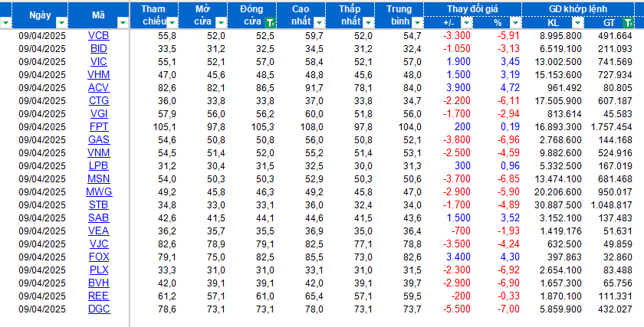Select MWG's KL value 20.206.600
Image resolution: width=644 pixels, height=327 pixels.
tap(558, 191)
